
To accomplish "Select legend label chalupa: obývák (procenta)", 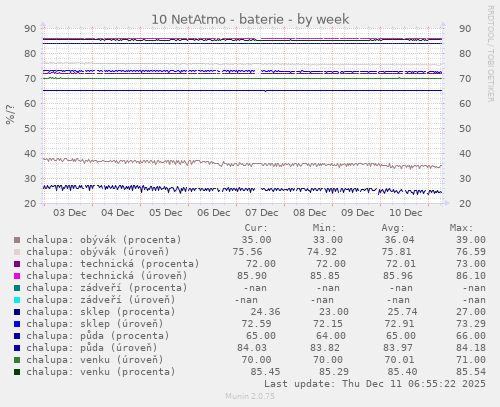I will (x=104, y=240).
